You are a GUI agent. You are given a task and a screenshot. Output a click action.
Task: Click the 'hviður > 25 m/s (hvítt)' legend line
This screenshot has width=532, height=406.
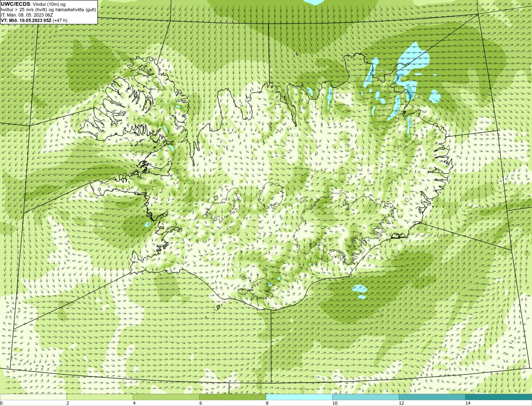click(x=49, y=10)
